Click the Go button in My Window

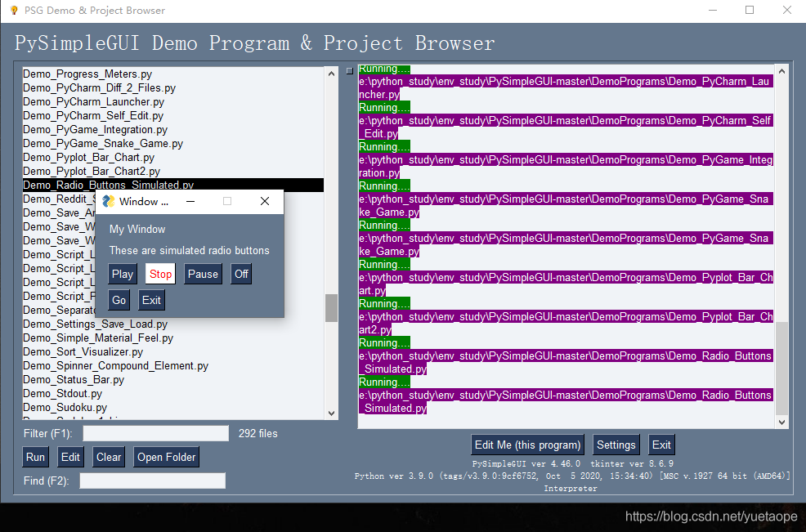(119, 300)
